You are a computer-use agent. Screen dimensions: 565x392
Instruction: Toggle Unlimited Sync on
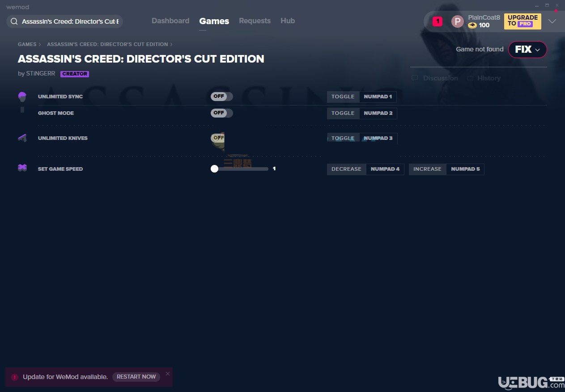click(x=222, y=97)
